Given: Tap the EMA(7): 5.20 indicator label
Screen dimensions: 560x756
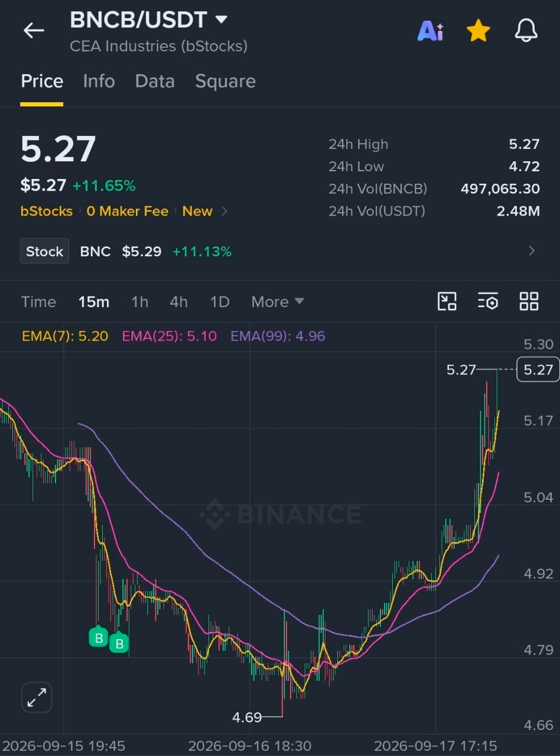Looking at the screenshot, I should [x=65, y=336].
